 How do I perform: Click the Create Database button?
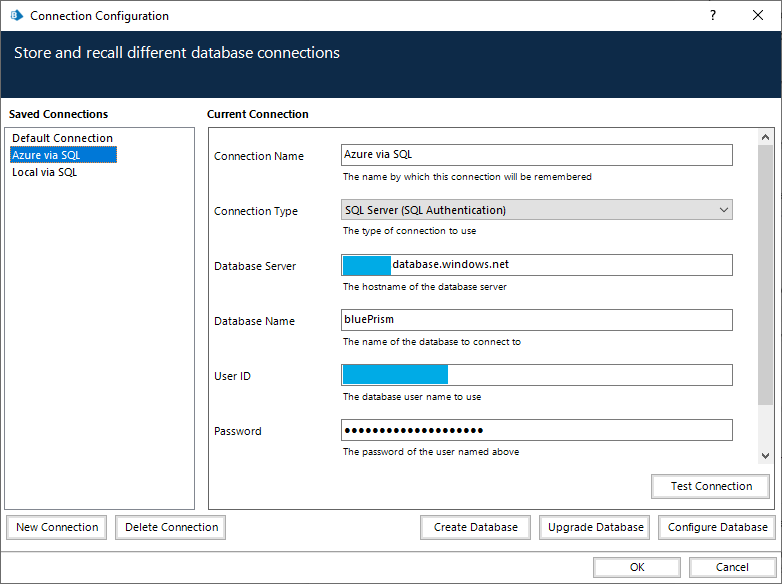click(476, 527)
